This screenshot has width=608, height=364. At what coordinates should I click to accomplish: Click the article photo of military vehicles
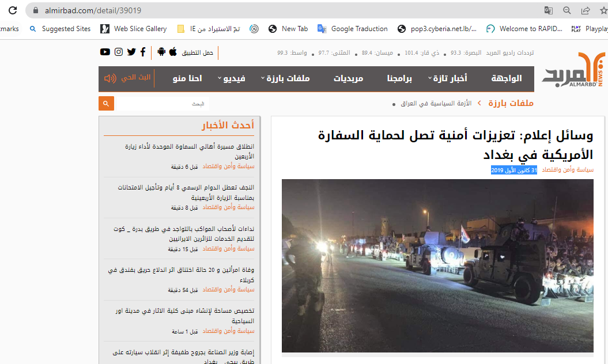point(437,265)
